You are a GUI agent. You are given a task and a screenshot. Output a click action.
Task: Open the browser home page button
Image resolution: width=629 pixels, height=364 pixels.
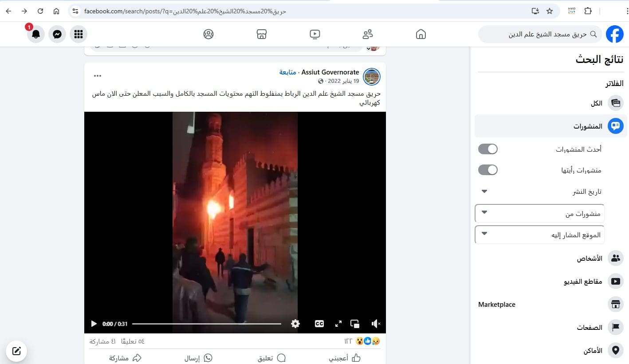56,11
